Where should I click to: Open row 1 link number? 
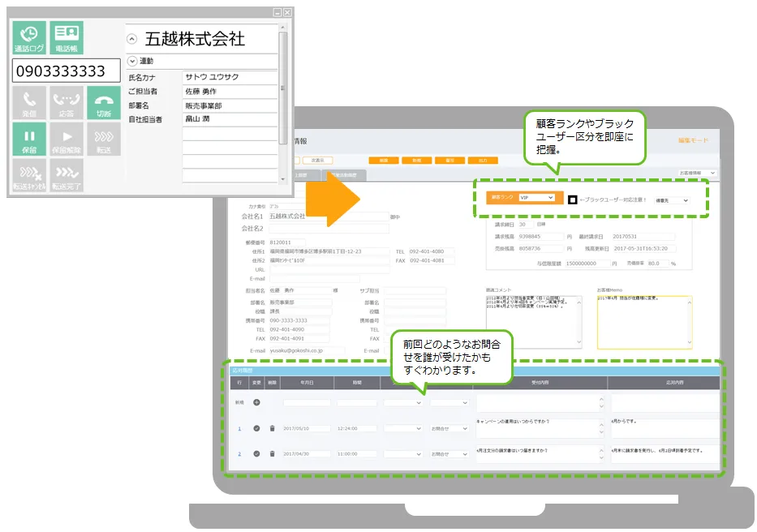(x=239, y=429)
